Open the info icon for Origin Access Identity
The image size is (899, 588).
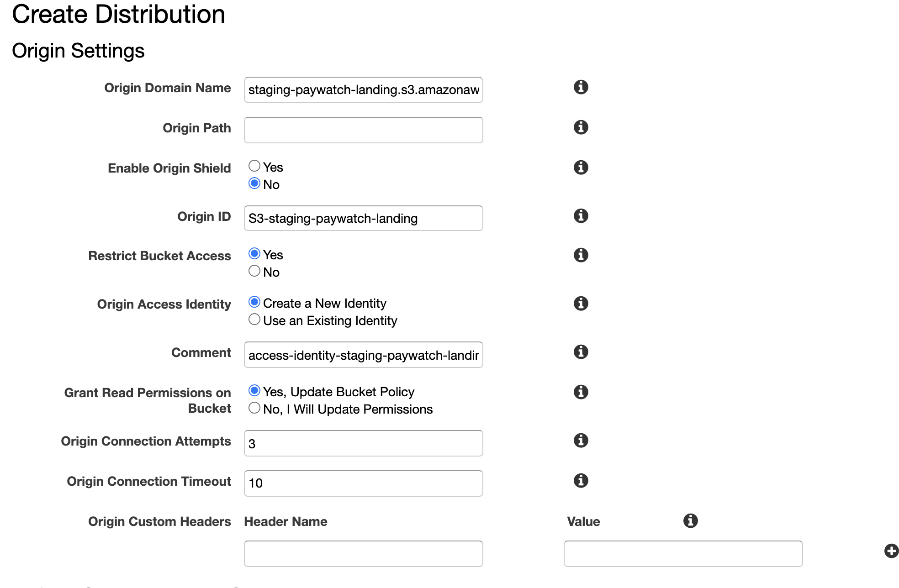pos(581,303)
